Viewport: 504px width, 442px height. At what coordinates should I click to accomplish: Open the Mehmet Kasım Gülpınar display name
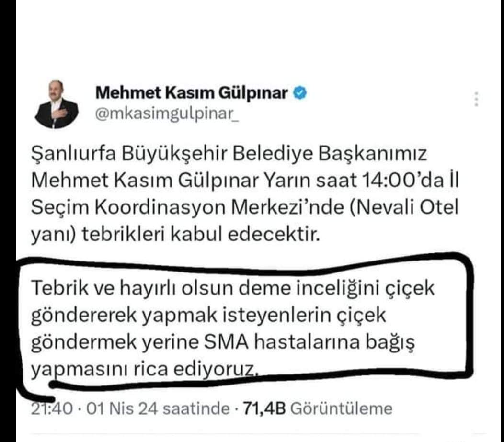point(192,93)
